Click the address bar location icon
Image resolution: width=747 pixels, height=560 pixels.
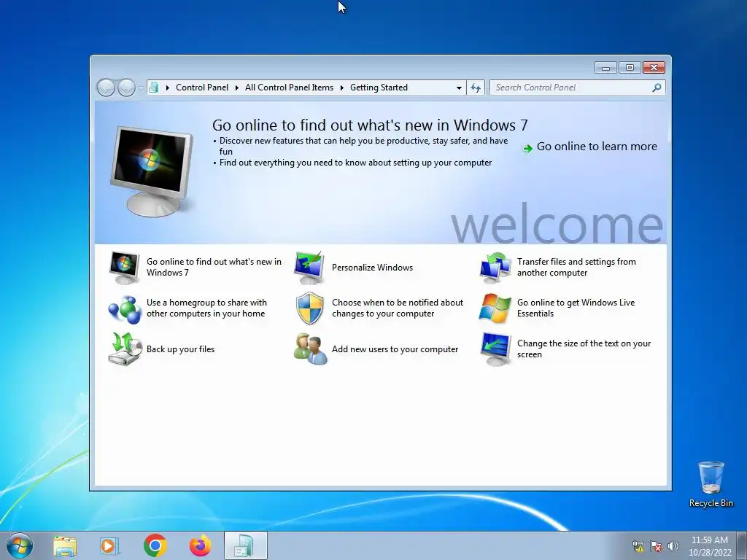(x=153, y=87)
